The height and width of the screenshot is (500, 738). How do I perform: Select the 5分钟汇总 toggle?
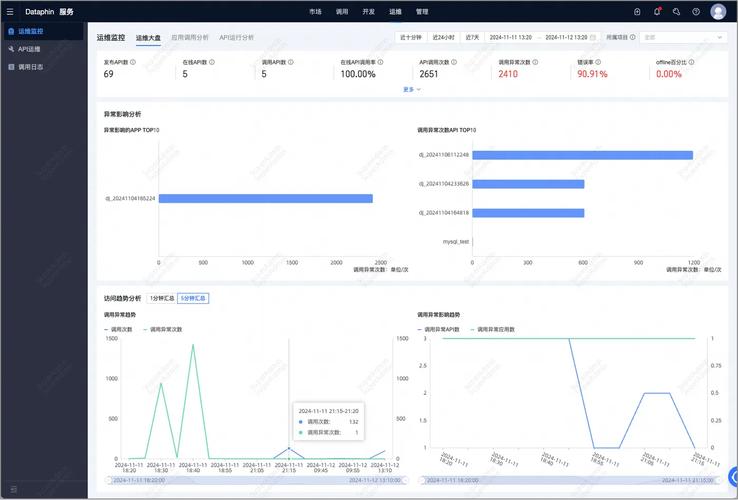point(193,298)
